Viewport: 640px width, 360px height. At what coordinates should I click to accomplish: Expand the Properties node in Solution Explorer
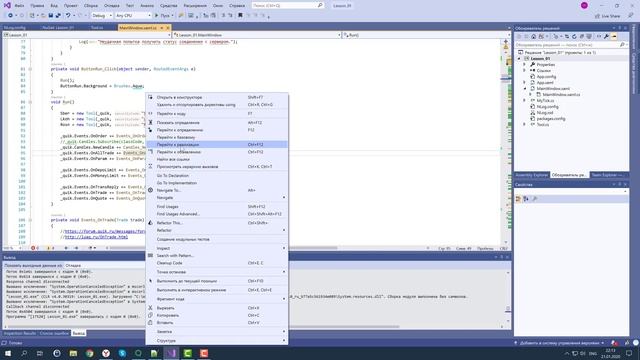pos(525,64)
